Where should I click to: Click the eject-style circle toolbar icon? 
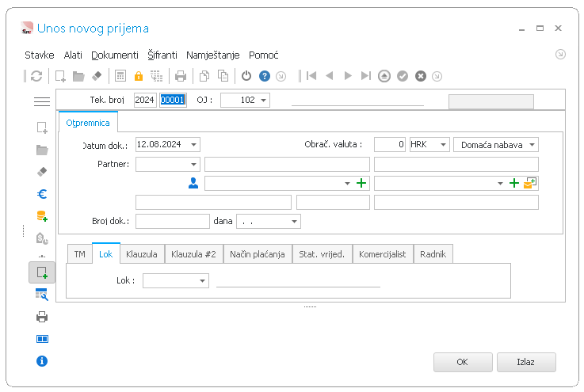pyautogui.click(x=384, y=76)
